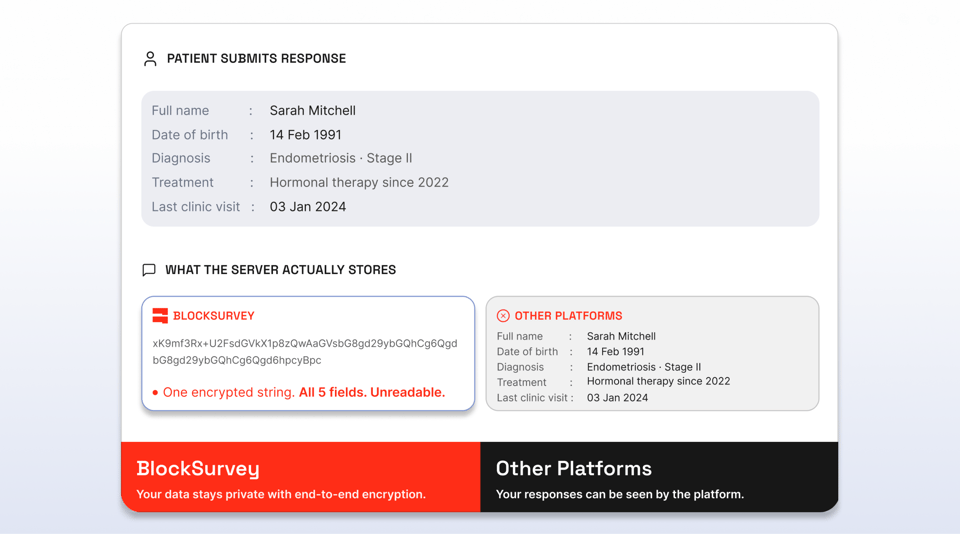Select the WHAT THE SERVER ACTUALLY STORES heading
This screenshot has width=960, height=534.
[280, 270]
